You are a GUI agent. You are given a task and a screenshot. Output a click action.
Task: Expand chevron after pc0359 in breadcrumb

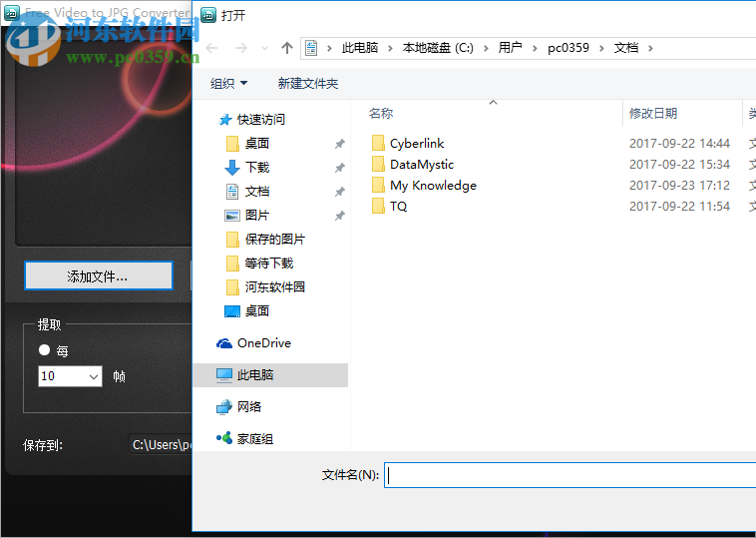tap(601, 48)
